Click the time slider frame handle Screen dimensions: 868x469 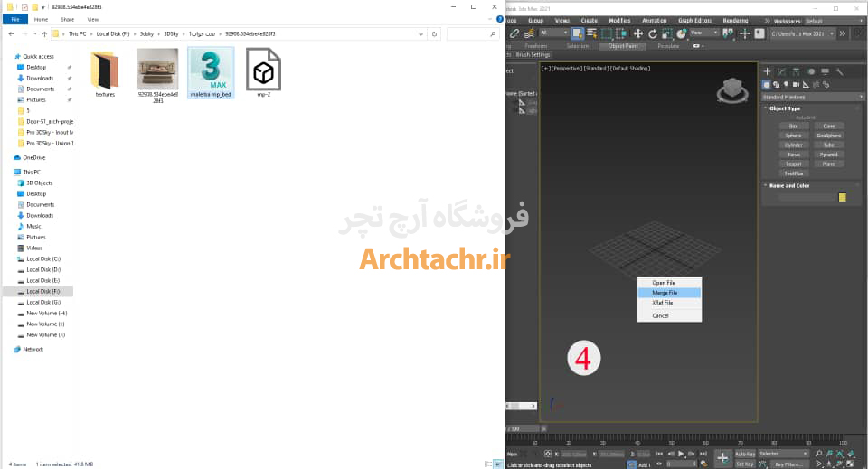[524, 428]
